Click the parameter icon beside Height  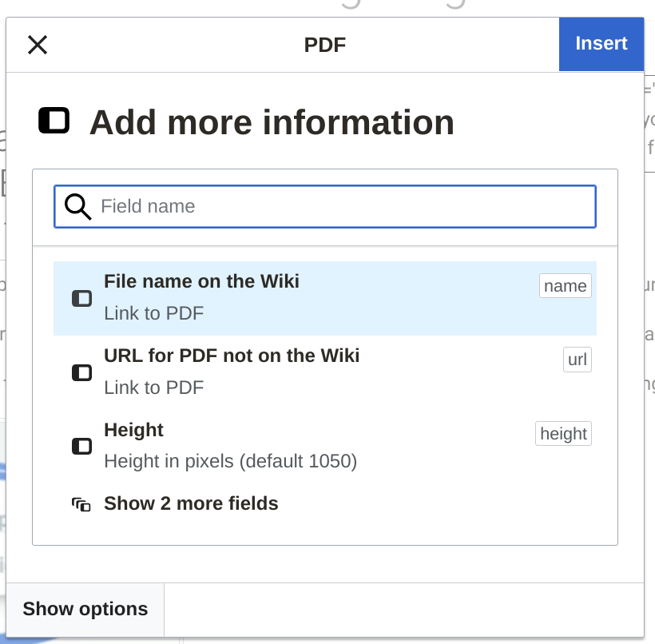tap(81, 446)
